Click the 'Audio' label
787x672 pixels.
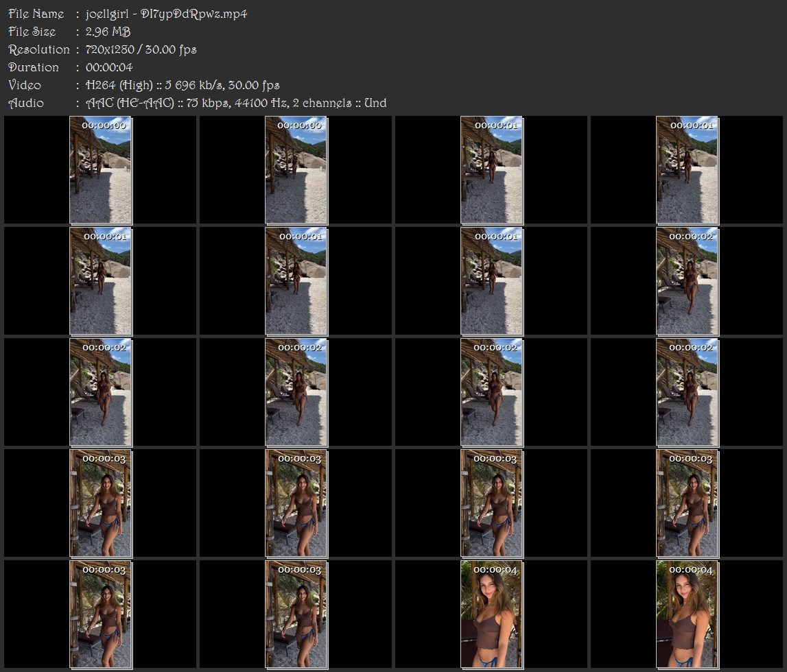coord(26,103)
